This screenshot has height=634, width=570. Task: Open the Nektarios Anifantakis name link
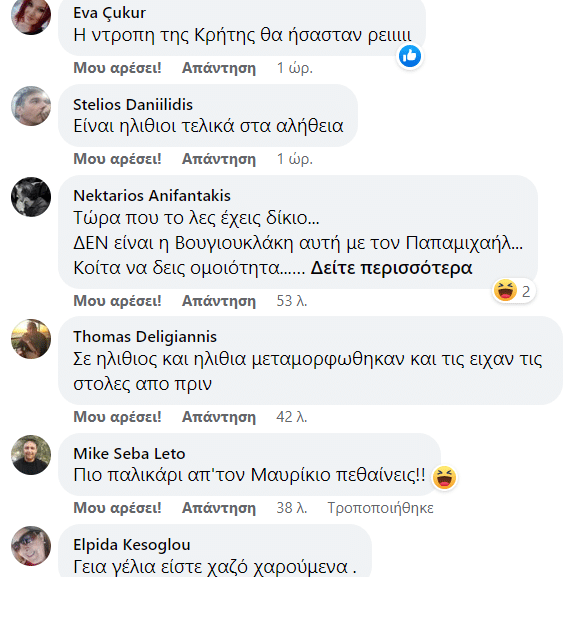click(152, 196)
